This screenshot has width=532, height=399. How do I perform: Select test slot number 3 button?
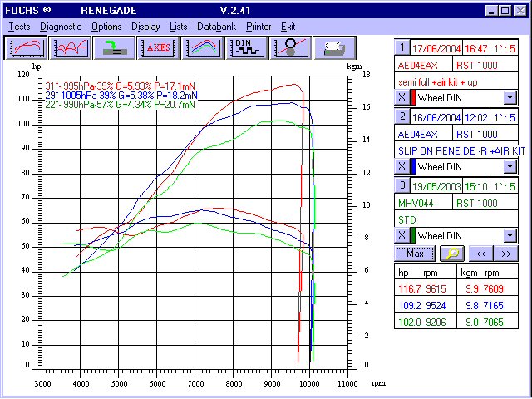[402, 185]
